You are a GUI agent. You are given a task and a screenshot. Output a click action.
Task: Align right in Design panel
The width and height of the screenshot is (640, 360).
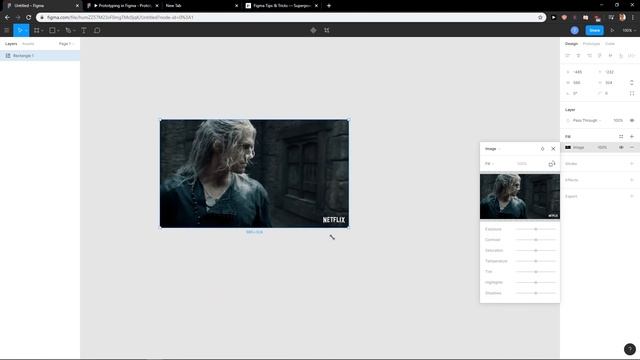[589, 56]
